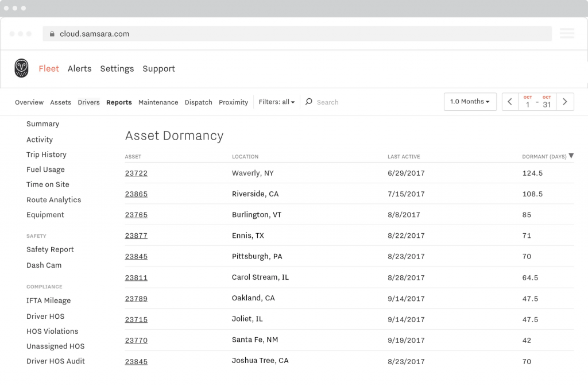Screen dimensions: 588x386
Task: Go to next date range arrow
Action: point(565,102)
